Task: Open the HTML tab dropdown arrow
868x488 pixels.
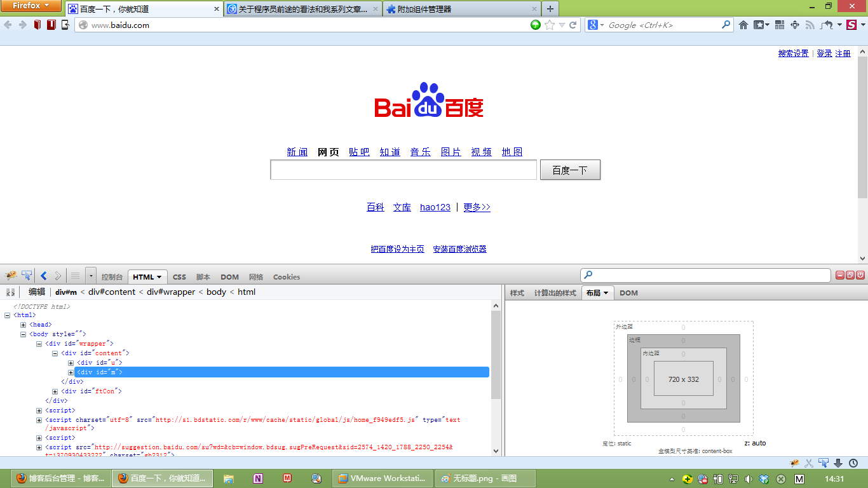Action: pos(159,277)
